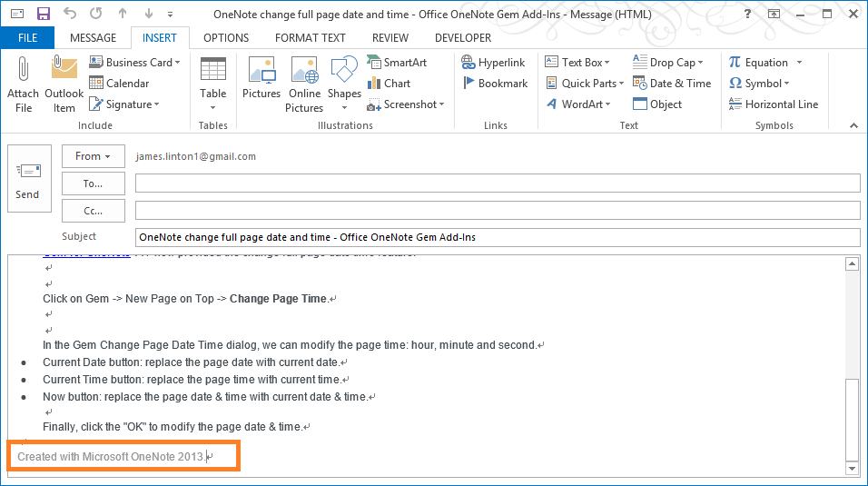
Task: Go to next item arrow
Action: point(148,14)
